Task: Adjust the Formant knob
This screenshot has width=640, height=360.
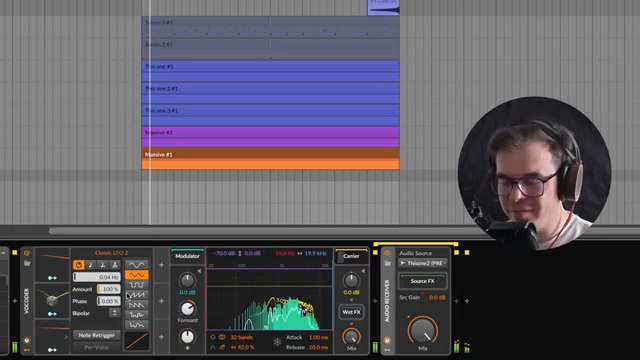Action: pos(187,309)
